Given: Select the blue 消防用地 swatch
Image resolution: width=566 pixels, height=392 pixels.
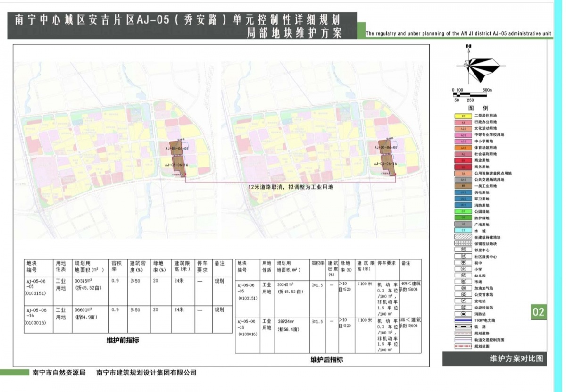Looking at the screenshot, I should point(463,205).
